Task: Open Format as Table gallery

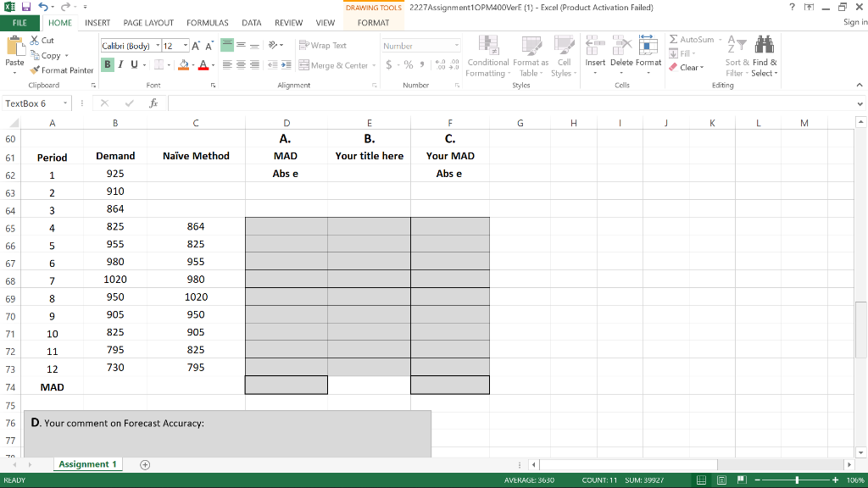Action: [531, 57]
